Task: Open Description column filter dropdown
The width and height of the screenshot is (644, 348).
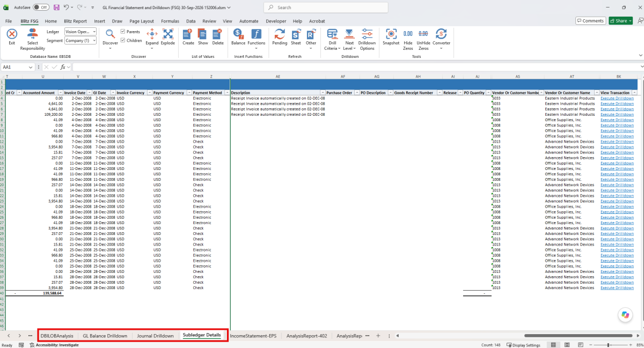Action: (x=322, y=93)
